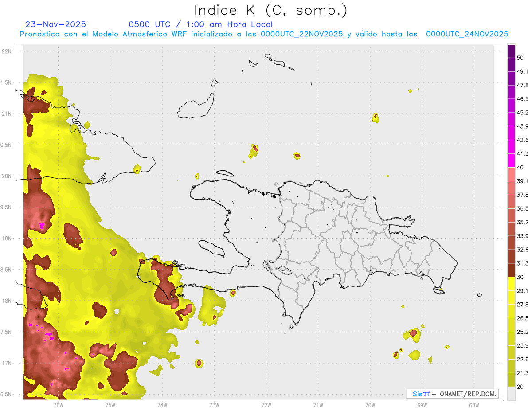The width and height of the screenshot is (532, 411).
Task: Click the "20N" latitude label
Action: (7, 176)
